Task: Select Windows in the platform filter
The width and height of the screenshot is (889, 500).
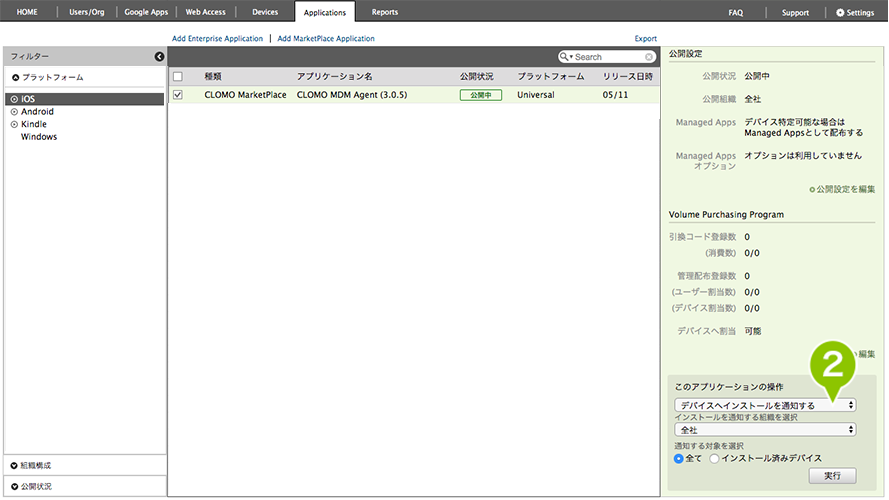Action: [x=39, y=137]
